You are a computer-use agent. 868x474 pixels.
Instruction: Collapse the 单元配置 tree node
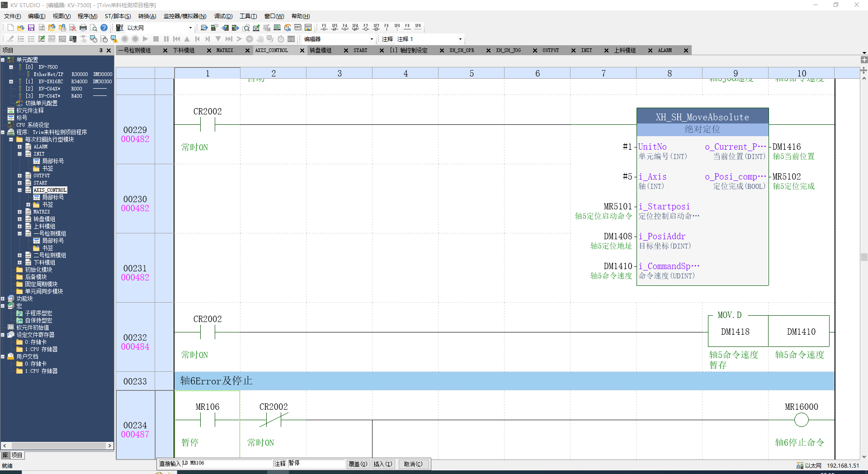tap(3, 60)
